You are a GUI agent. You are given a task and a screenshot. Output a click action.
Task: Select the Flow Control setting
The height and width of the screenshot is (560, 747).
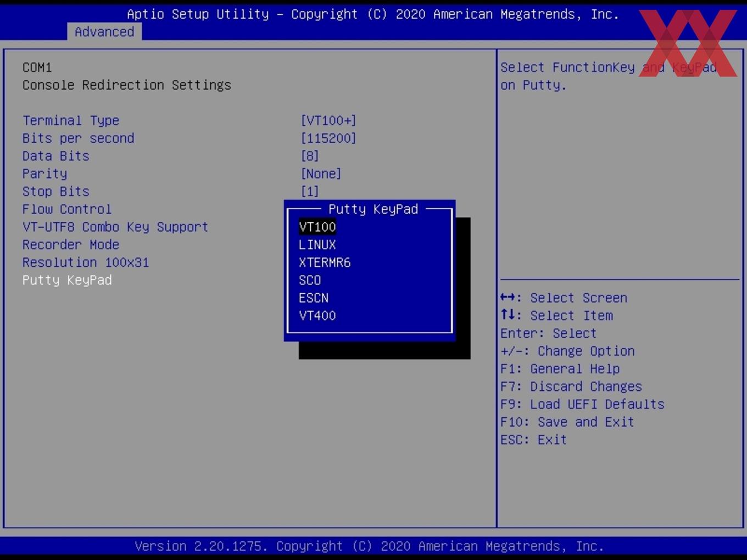point(67,209)
